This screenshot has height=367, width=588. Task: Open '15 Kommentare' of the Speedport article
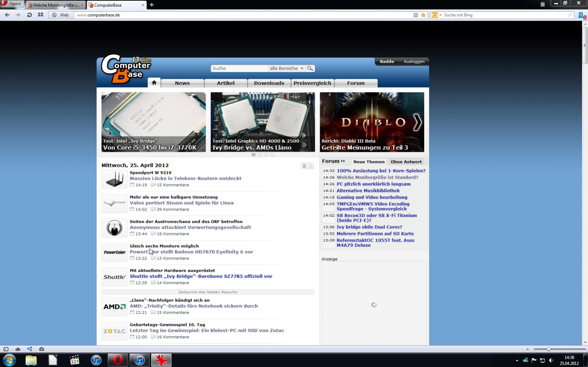tap(173, 185)
